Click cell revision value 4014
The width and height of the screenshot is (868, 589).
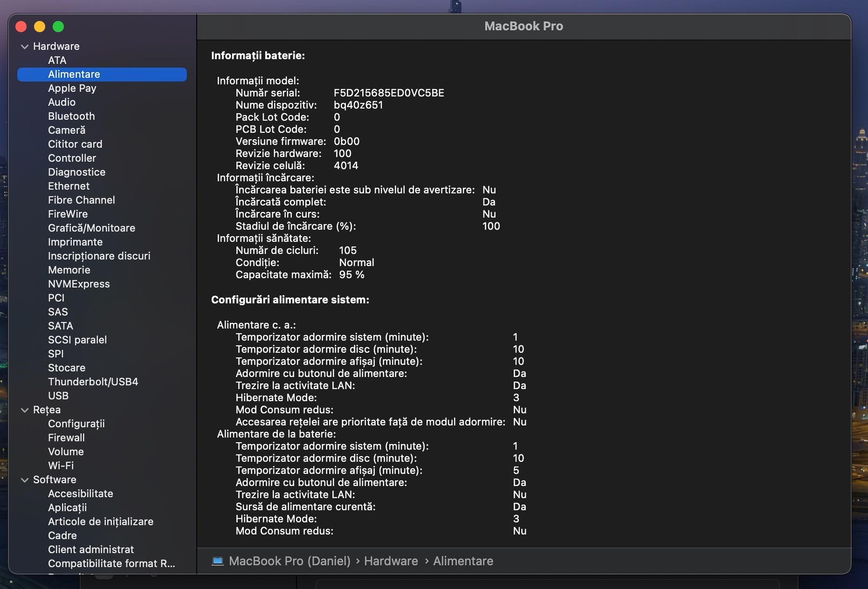point(346,166)
